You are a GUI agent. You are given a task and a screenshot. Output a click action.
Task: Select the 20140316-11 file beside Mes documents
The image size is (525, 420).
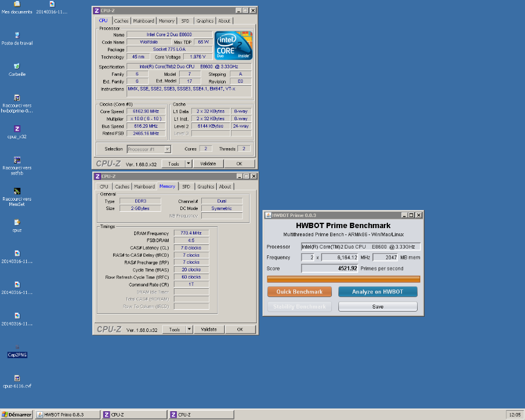51,8
